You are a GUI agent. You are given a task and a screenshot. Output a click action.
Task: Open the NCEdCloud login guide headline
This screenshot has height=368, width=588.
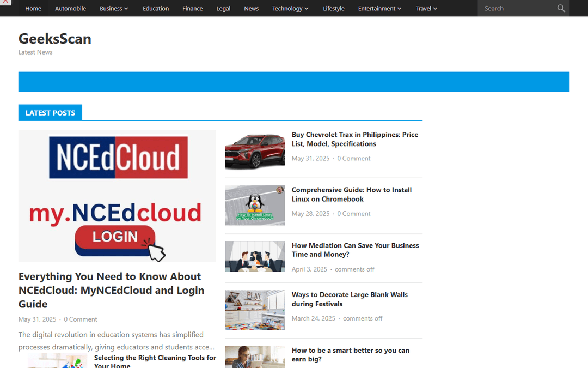click(112, 290)
